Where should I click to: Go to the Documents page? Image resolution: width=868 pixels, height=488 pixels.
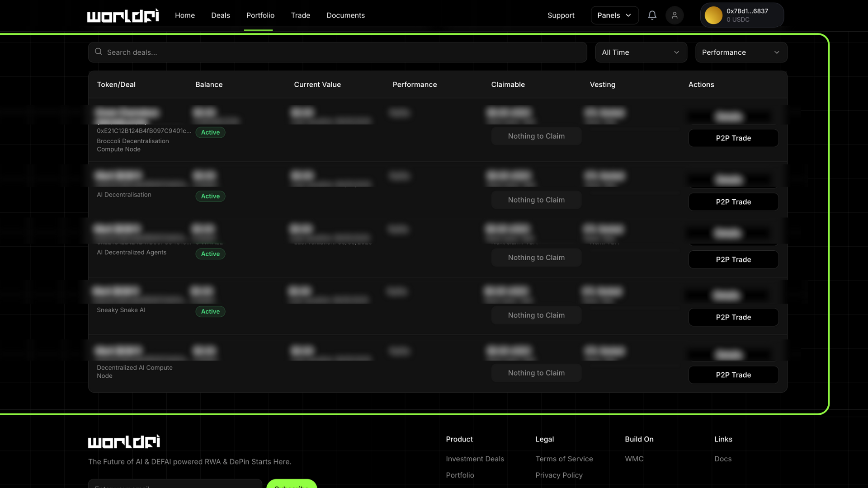(x=345, y=15)
